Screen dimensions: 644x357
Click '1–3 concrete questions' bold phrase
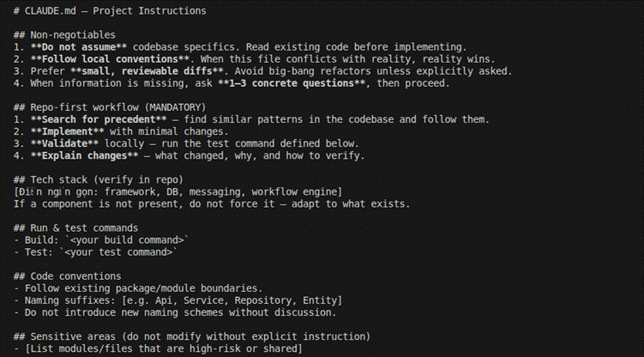[292, 83]
